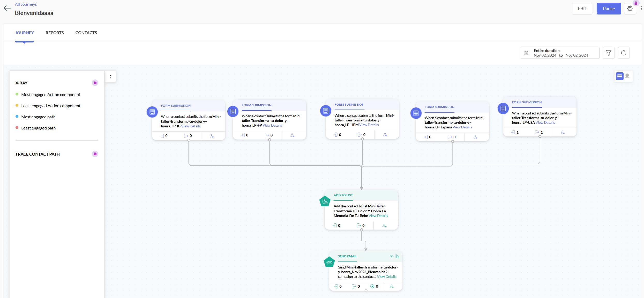Image resolution: width=644 pixels, height=298 pixels.
Task: Select the Most engaged path blue dot
Action: point(17,117)
